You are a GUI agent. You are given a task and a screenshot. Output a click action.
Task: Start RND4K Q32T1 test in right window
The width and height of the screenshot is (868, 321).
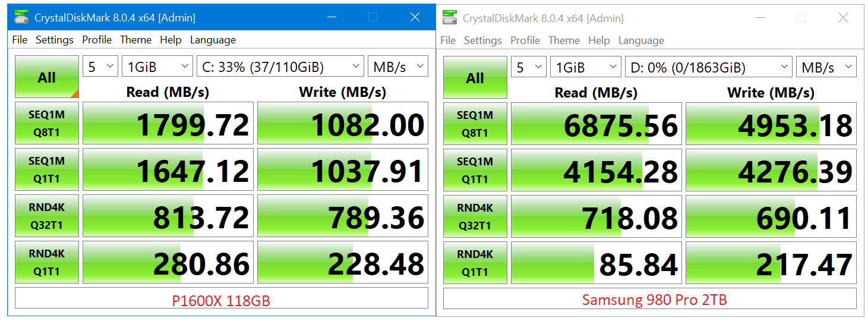click(x=475, y=216)
